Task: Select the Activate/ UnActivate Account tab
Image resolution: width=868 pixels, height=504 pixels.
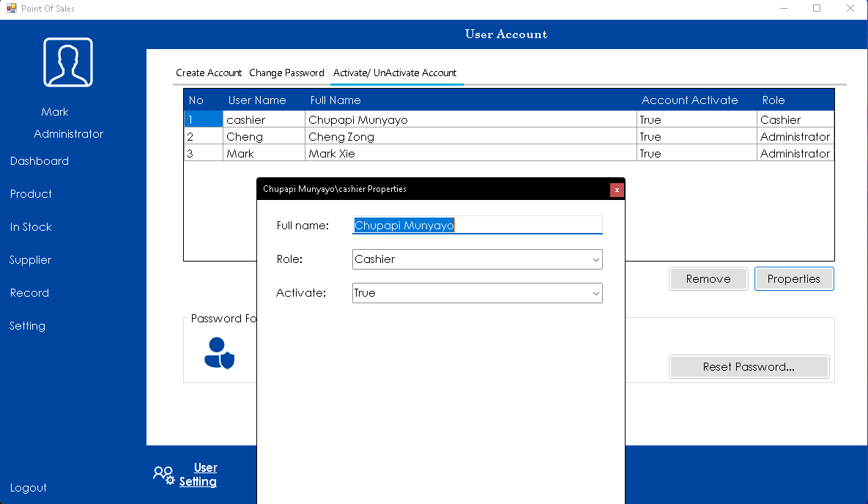Action: 395,73
